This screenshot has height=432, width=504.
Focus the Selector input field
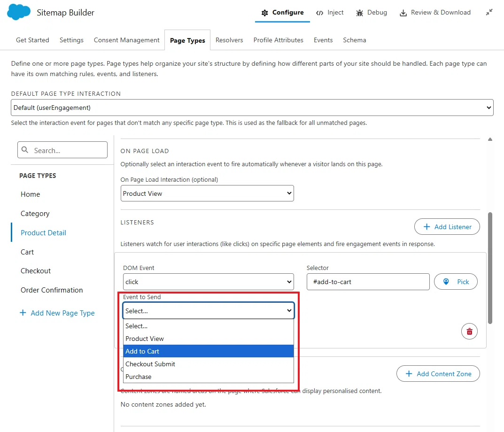click(368, 282)
